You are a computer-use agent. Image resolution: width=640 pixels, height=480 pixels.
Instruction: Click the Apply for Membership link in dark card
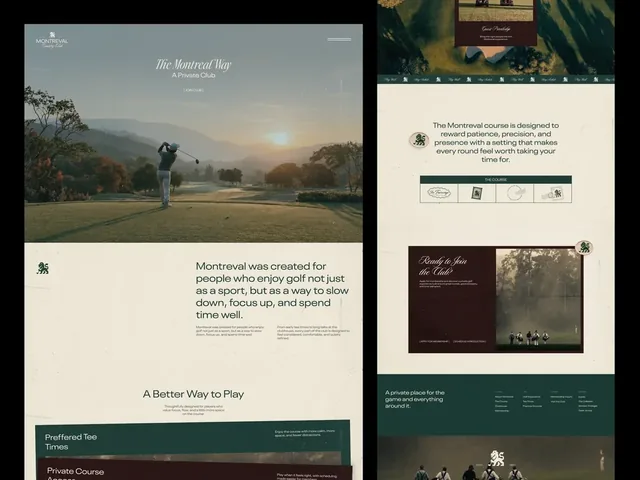(434, 341)
